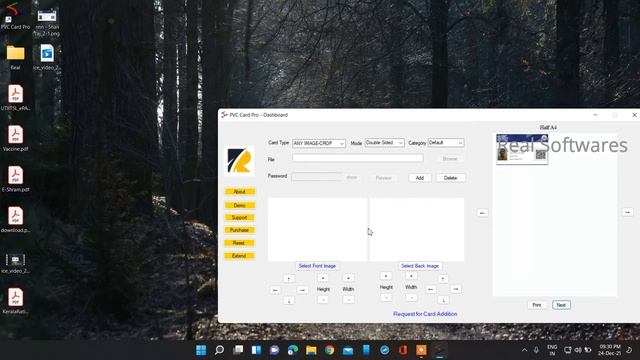
Task: Increase back image Width with the plus button
Action: [411, 276]
